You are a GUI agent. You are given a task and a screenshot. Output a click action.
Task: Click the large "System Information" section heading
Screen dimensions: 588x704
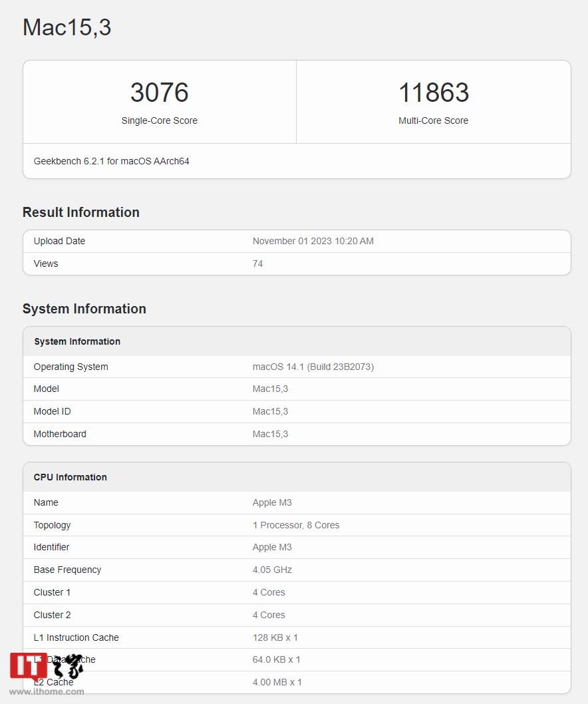(x=84, y=309)
